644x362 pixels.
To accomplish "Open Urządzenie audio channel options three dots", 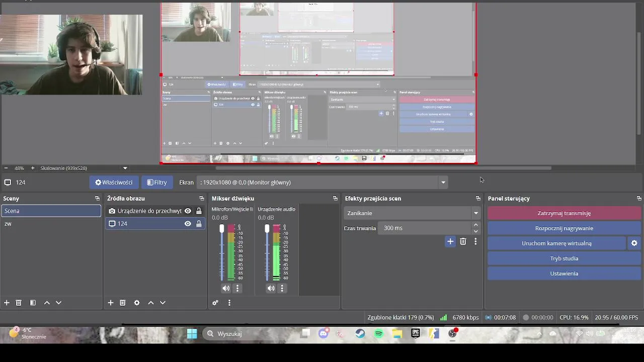I will click(282, 288).
